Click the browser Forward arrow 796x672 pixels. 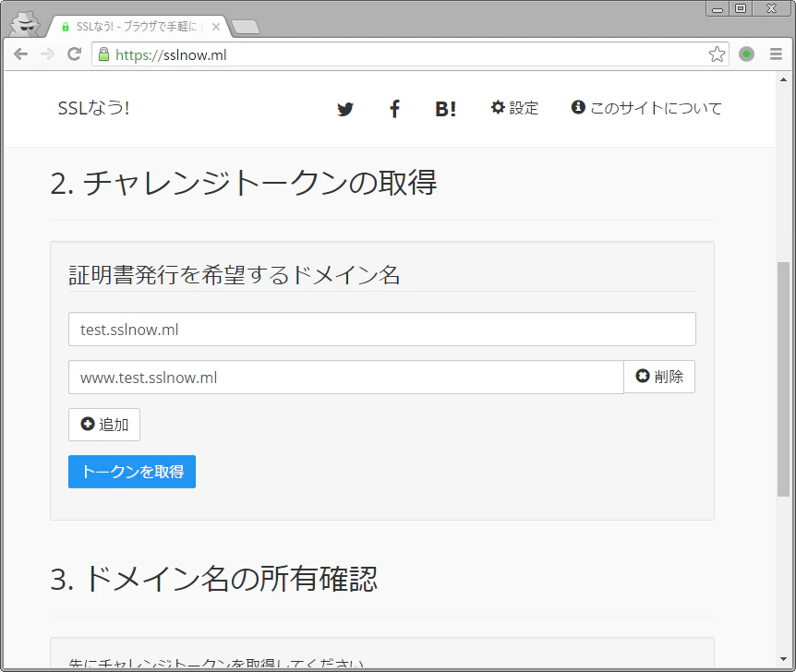(x=47, y=54)
